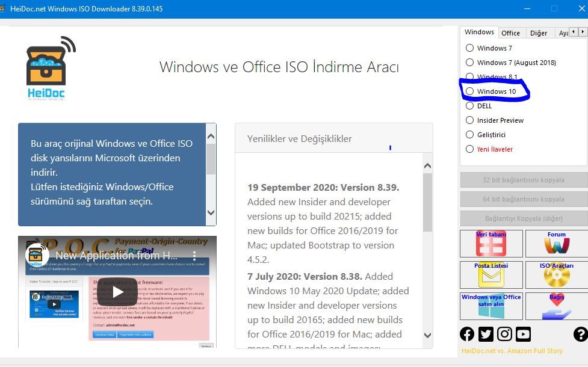
Task: Click the Yenilikler ve Değişiklikler header
Action: tap(299, 139)
